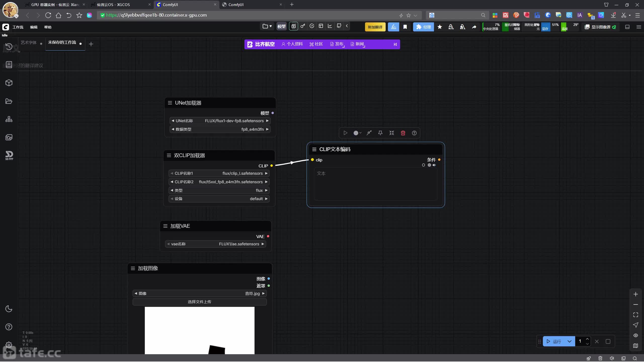Delete the selected CLIP文本编码 node
This screenshot has width=644, height=362.
tap(403, 133)
